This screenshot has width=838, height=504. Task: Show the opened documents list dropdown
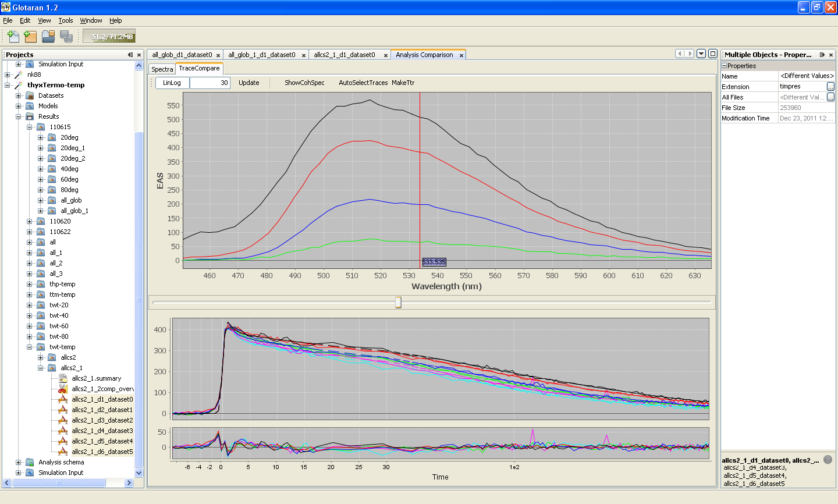(x=701, y=54)
